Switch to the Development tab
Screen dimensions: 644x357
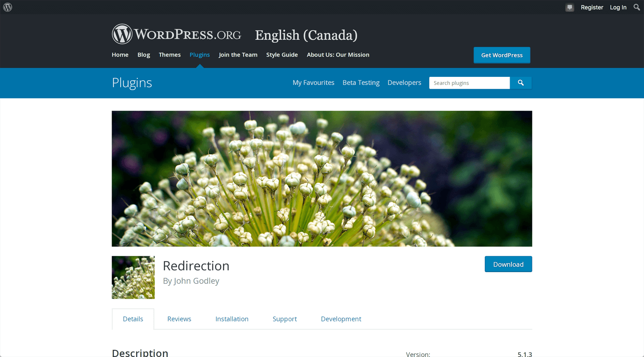coord(341,319)
